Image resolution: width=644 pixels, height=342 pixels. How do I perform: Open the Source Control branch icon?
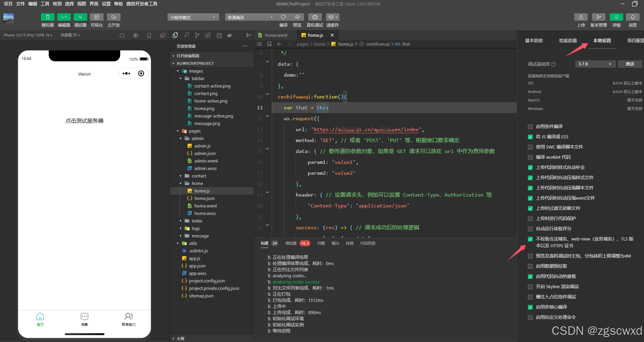197,35
